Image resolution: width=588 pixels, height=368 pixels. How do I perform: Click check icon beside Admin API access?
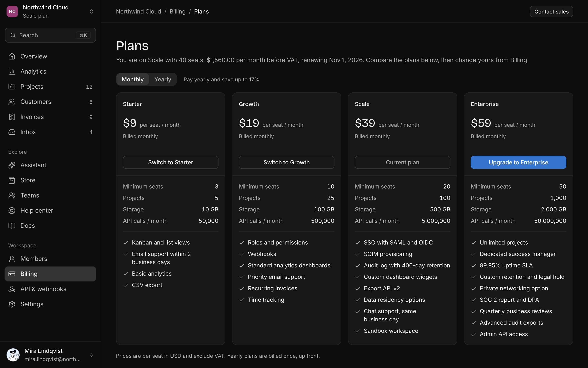(x=473, y=334)
